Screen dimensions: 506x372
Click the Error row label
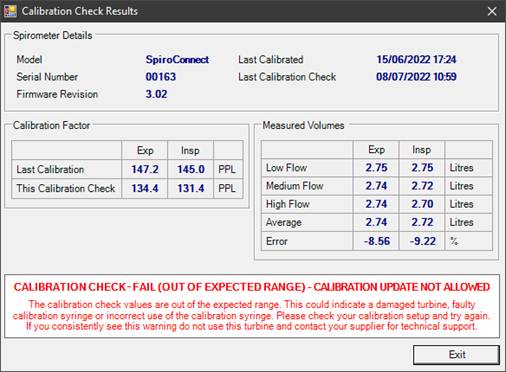277,241
